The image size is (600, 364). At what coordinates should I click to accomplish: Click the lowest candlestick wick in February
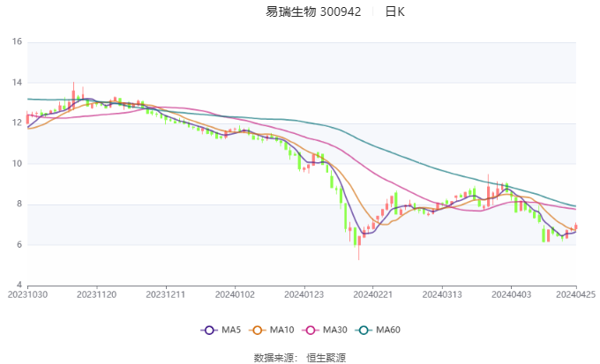358,249
